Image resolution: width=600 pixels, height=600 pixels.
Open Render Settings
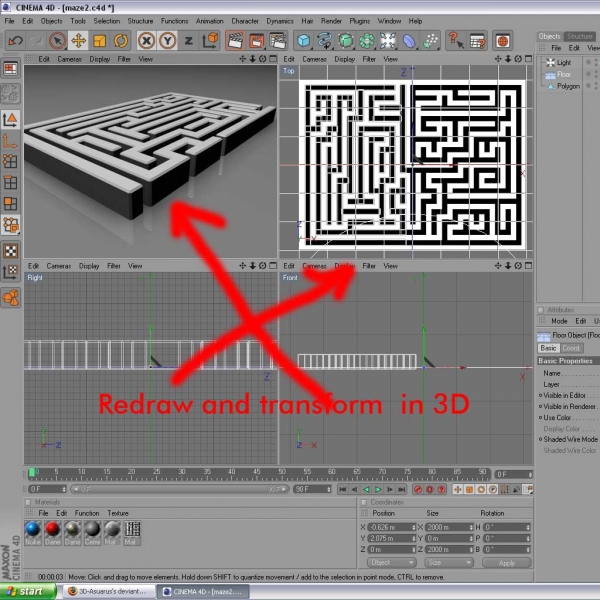[x=278, y=41]
